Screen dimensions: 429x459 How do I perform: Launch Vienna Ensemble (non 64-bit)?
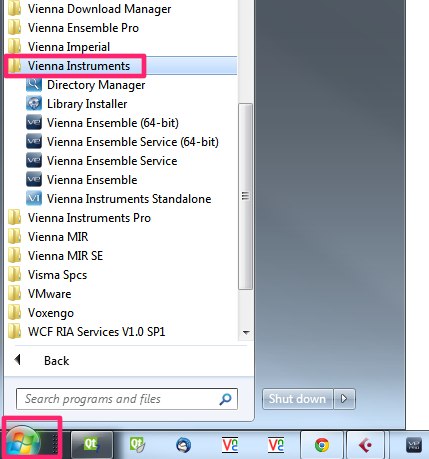[x=82, y=180]
